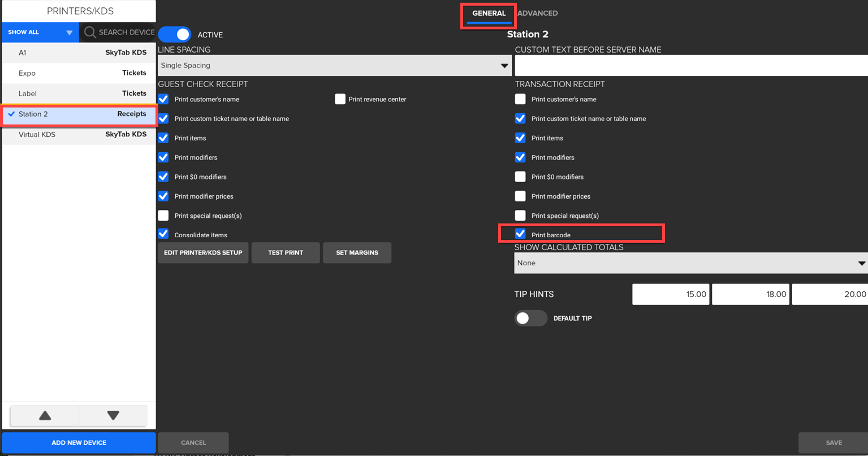Check guest check Print special request(s)
The width and height of the screenshot is (868, 456).
[x=163, y=216]
